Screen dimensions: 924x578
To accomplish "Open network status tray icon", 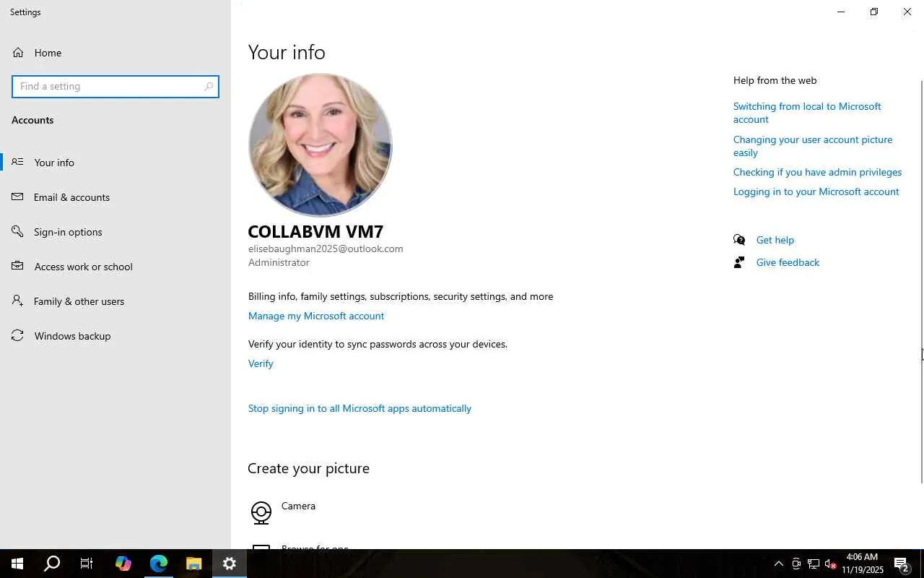I will tap(814, 564).
